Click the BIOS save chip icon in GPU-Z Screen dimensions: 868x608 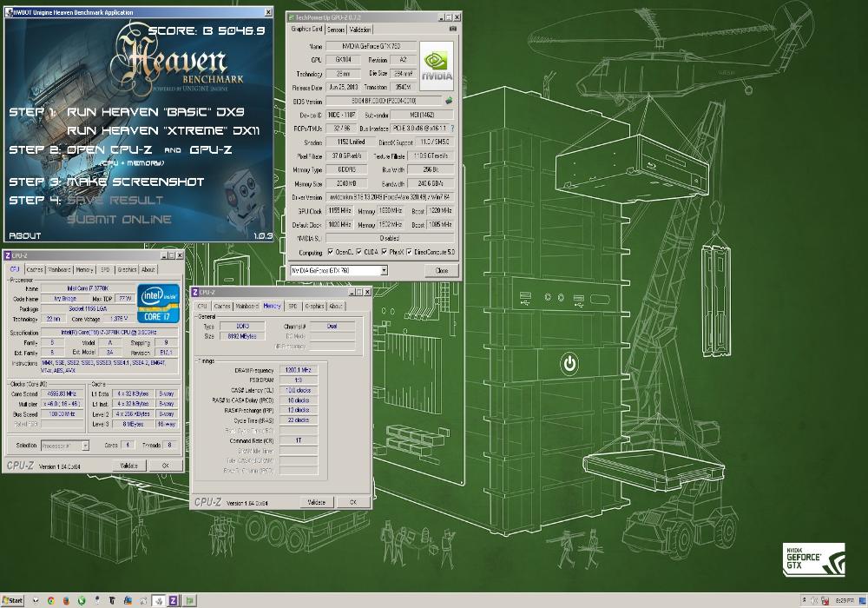(449, 101)
